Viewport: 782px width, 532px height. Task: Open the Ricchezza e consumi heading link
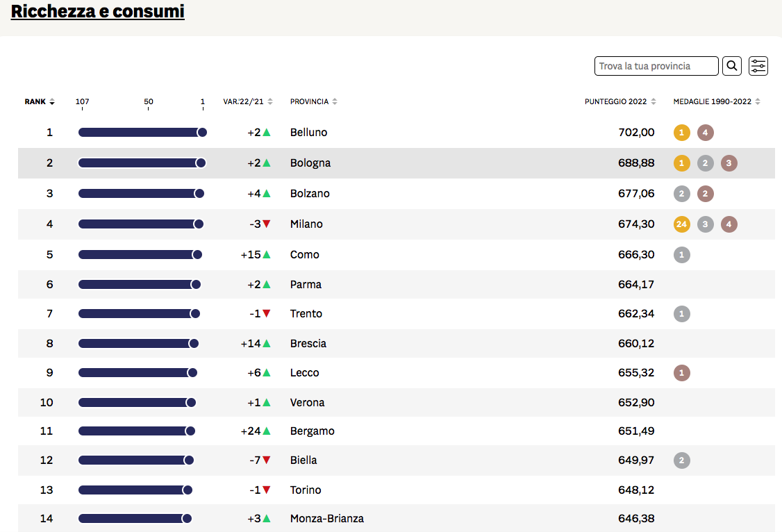(x=98, y=11)
